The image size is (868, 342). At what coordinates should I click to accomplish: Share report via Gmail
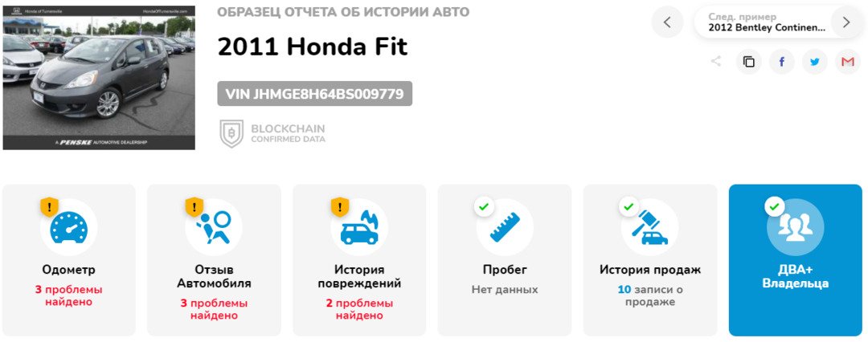click(x=848, y=62)
